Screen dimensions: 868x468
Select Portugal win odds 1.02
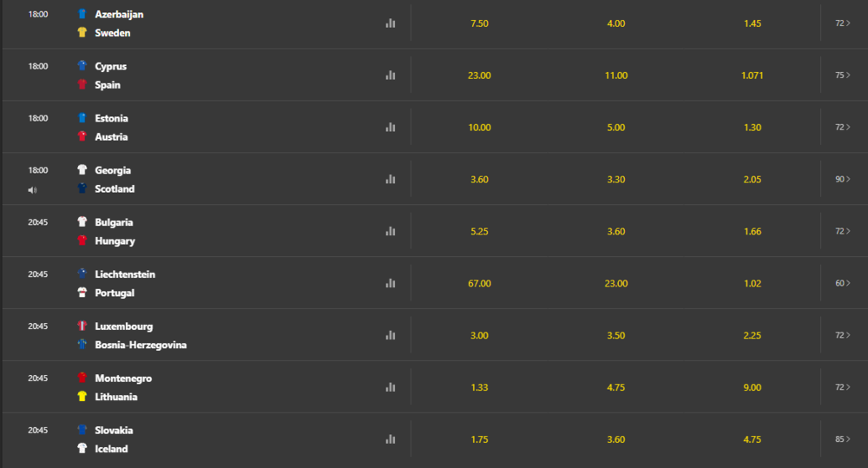click(753, 284)
